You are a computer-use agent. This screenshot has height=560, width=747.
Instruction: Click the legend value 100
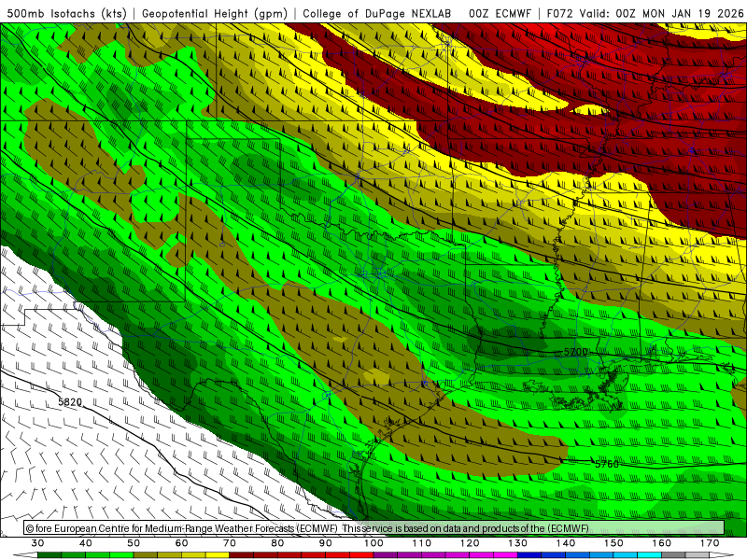(x=374, y=543)
